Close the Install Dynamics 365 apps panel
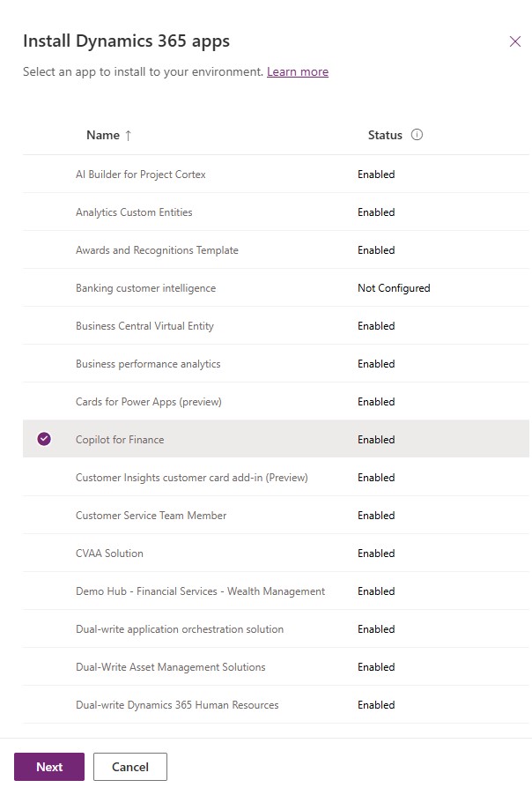 (x=514, y=41)
